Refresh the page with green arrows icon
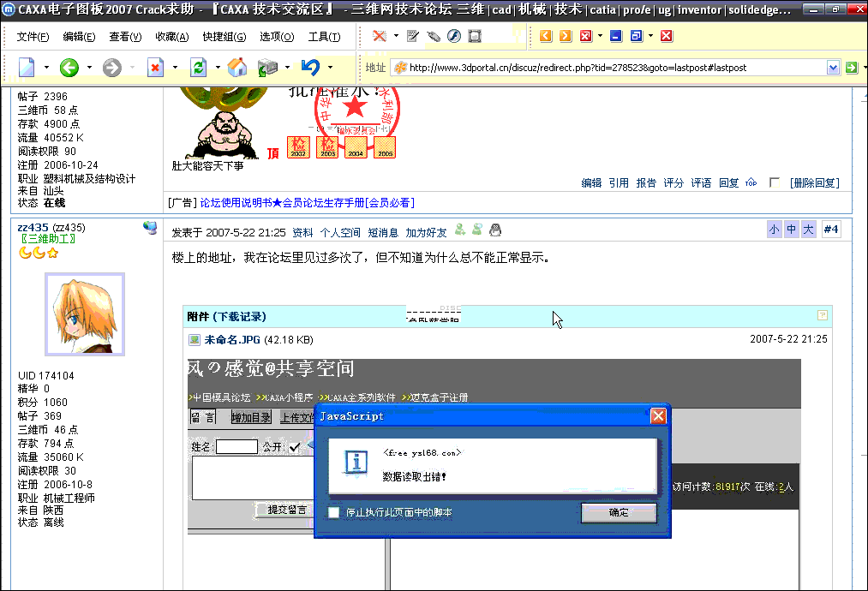Image resolution: width=868 pixels, height=591 pixels. 198,68
